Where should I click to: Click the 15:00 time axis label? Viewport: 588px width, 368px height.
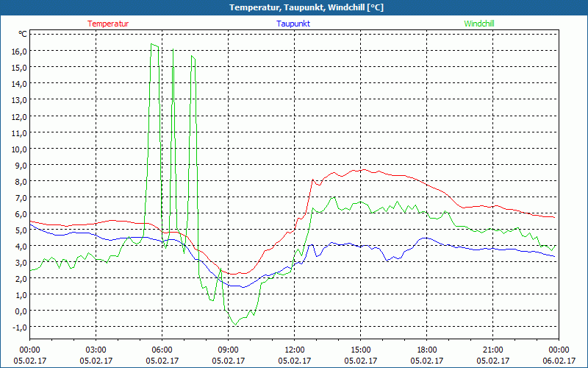click(x=360, y=350)
